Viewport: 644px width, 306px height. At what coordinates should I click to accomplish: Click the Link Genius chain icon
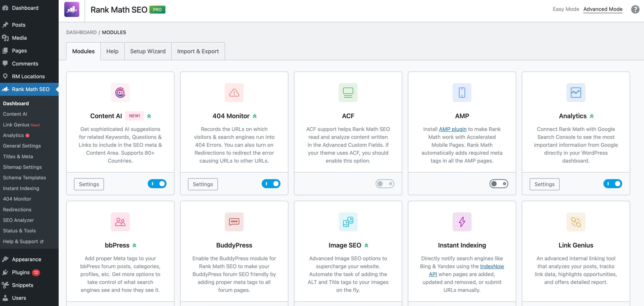pos(576,222)
